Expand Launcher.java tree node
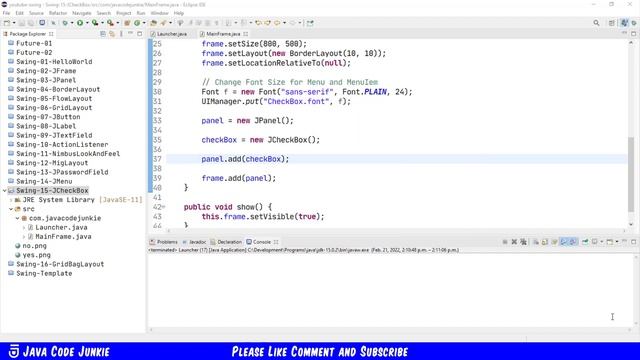The width and height of the screenshot is (640, 360). pyautogui.click(x=24, y=227)
